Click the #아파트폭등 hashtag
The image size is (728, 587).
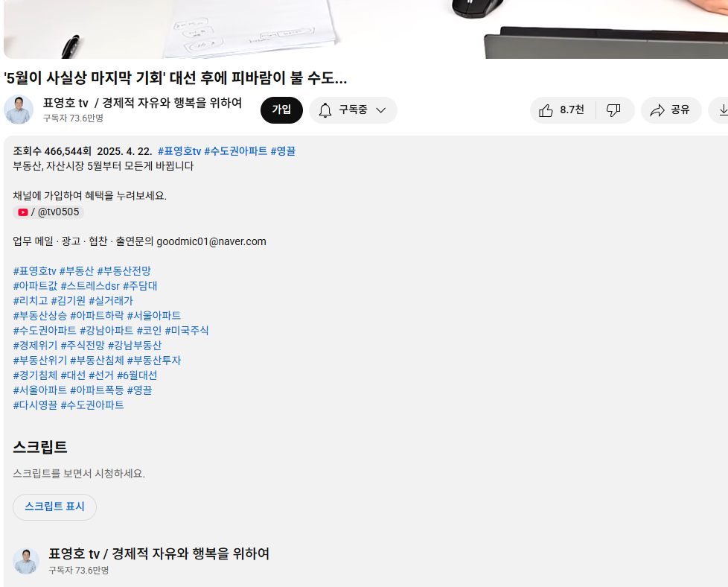(x=97, y=390)
